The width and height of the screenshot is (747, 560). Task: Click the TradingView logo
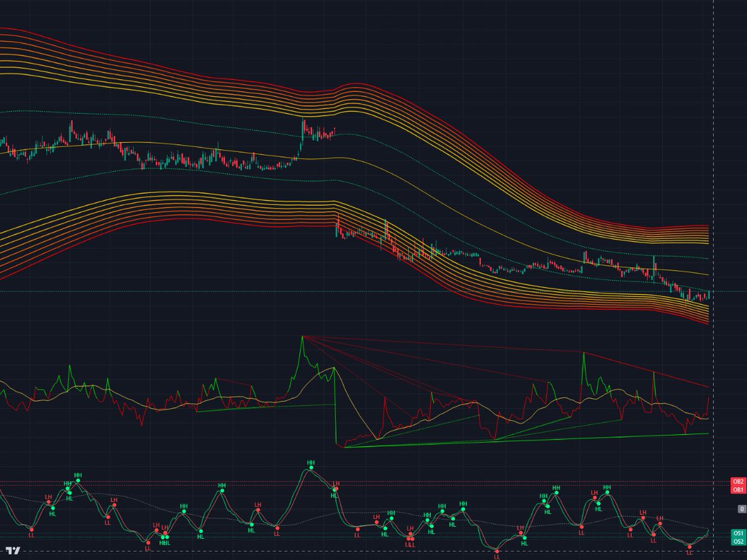pyautogui.click(x=12, y=551)
